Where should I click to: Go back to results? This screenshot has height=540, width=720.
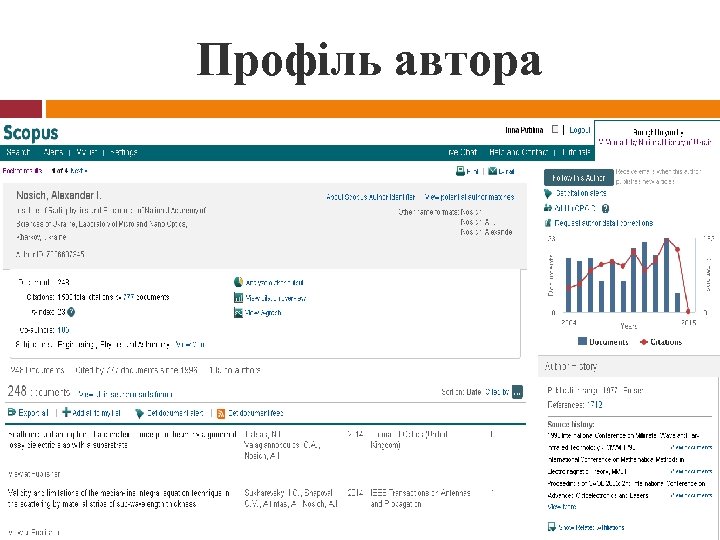coord(22,171)
